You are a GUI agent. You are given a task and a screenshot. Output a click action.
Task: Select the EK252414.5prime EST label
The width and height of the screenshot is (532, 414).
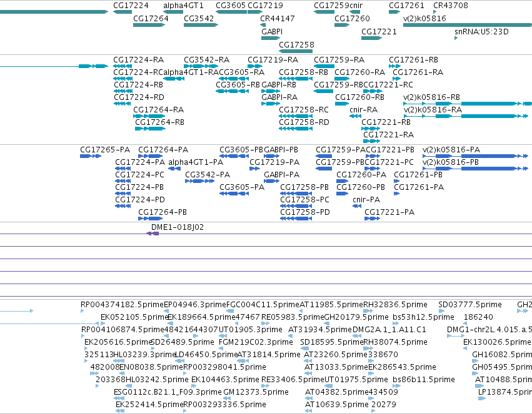(149, 405)
